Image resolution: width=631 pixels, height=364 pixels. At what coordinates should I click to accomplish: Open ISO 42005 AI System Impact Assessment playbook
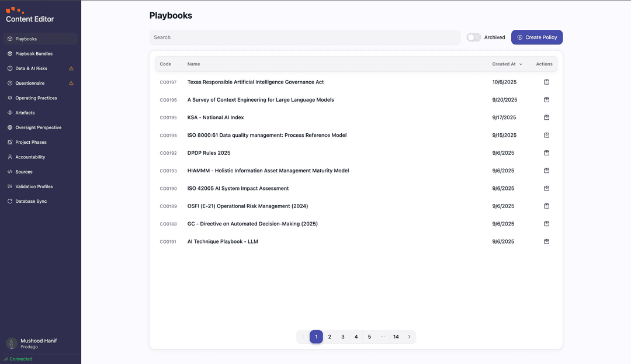pyautogui.click(x=238, y=189)
